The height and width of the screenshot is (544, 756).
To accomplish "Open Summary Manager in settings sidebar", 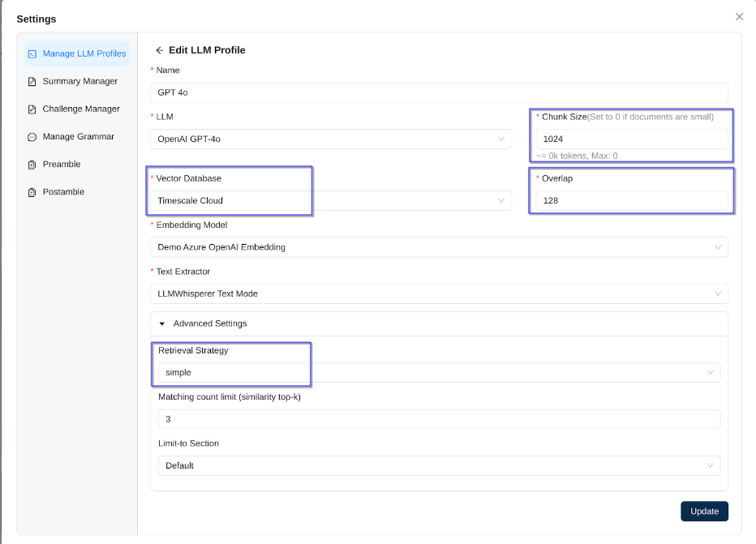I will 79,82.
